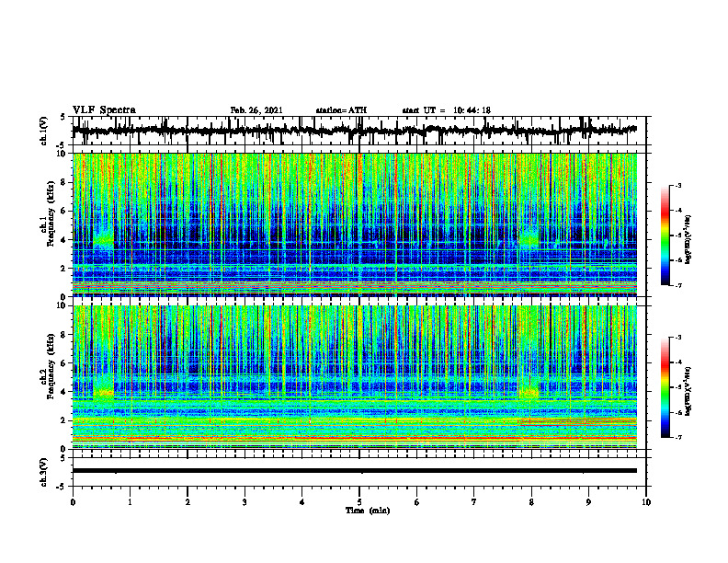Click time axis tick label "3"
This screenshot has height=563, width=728.
point(245,502)
